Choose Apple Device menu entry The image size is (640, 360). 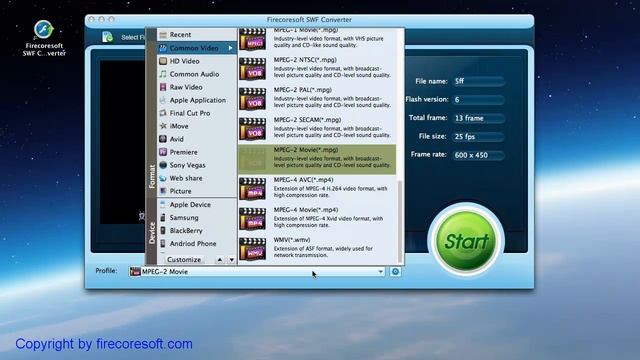point(197,205)
